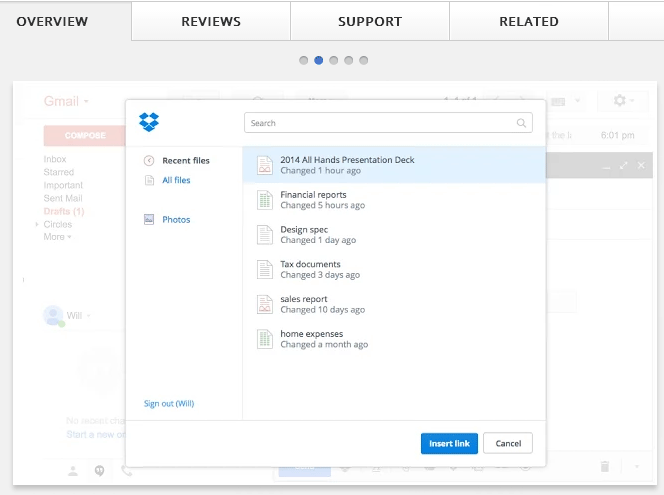Open Photos in Dropbox chooser
The width and height of the screenshot is (664, 495).
pyautogui.click(x=176, y=219)
